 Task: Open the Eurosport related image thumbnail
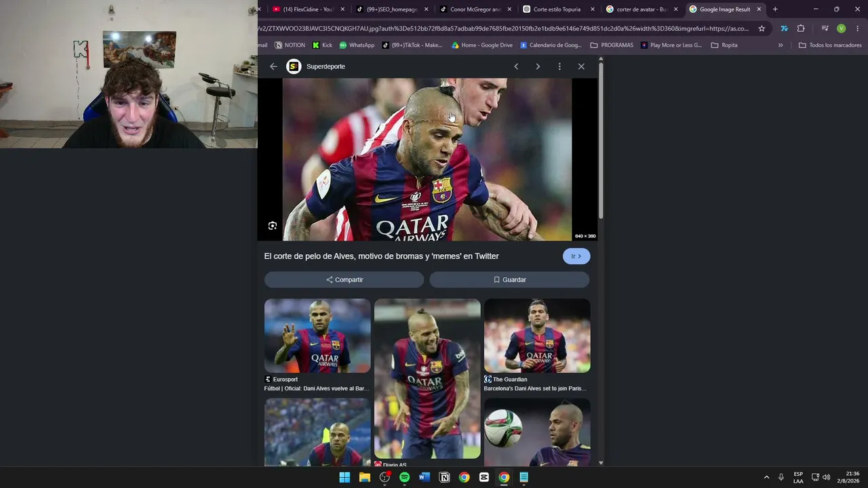tap(317, 335)
